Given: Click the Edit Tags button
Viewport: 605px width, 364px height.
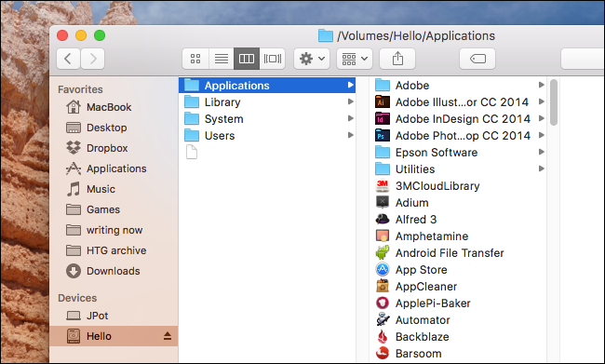Looking at the screenshot, I should pyautogui.click(x=477, y=59).
